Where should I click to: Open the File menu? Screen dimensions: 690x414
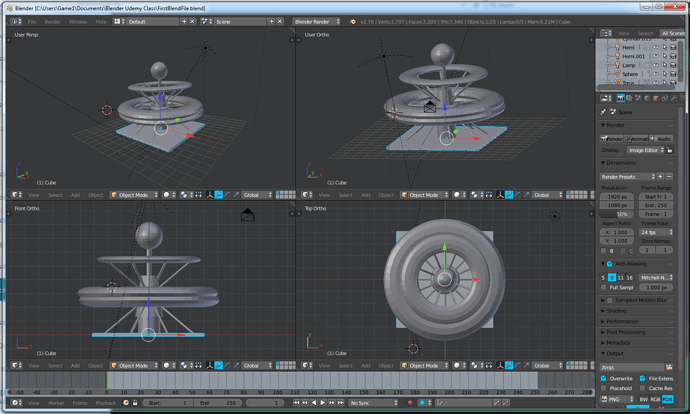point(32,22)
